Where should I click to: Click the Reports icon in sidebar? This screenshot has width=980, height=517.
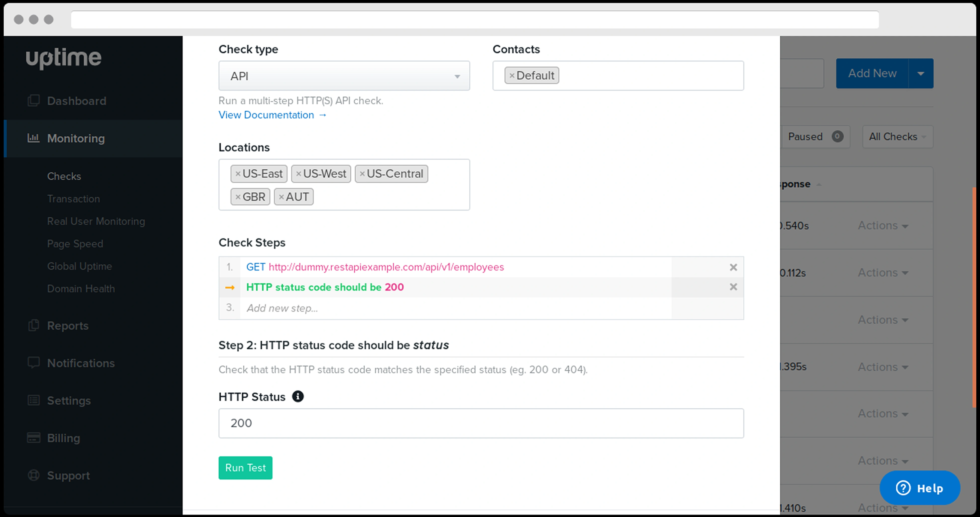33,325
